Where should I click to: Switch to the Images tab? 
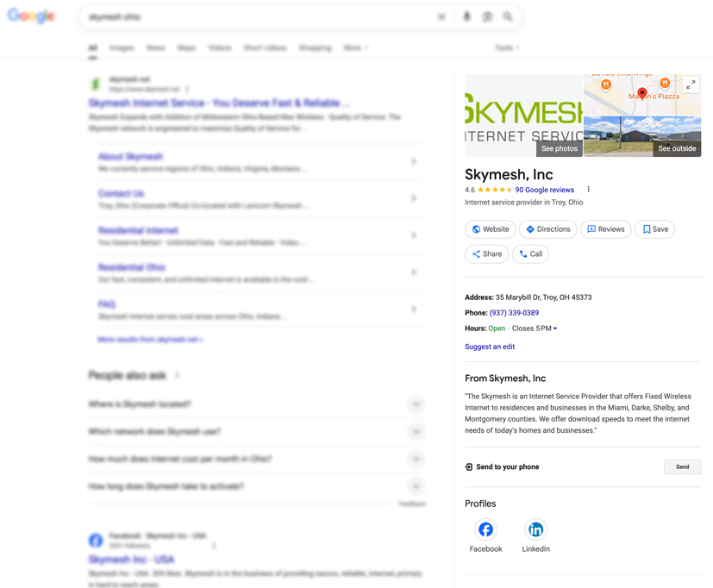pos(122,47)
